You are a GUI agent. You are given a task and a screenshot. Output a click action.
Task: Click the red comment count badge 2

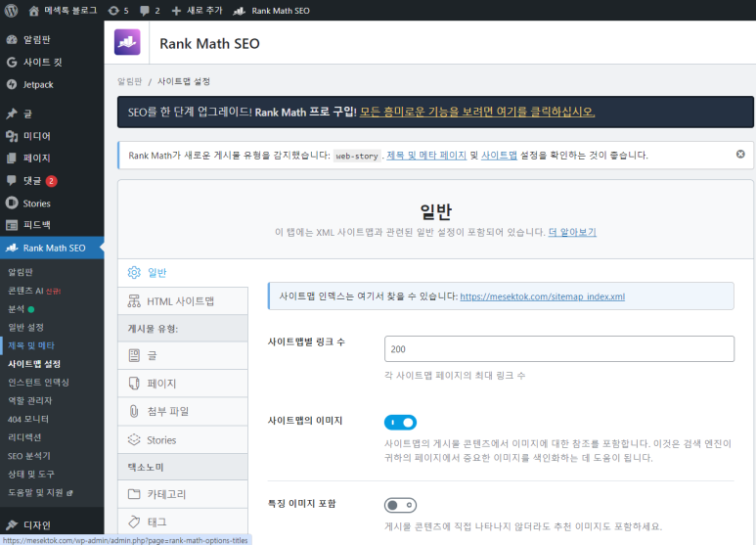coord(52,181)
